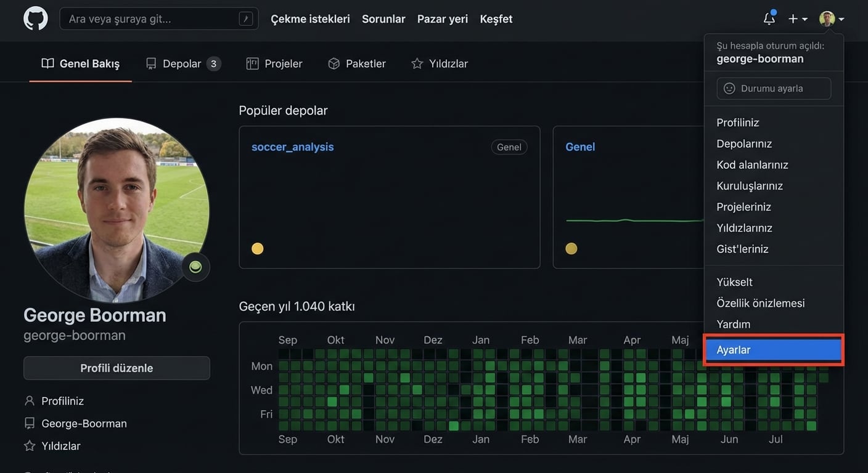This screenshot has width=868, height=473.
Task: Click the star icon beside Yıldızlar tab
Action: 417,64
